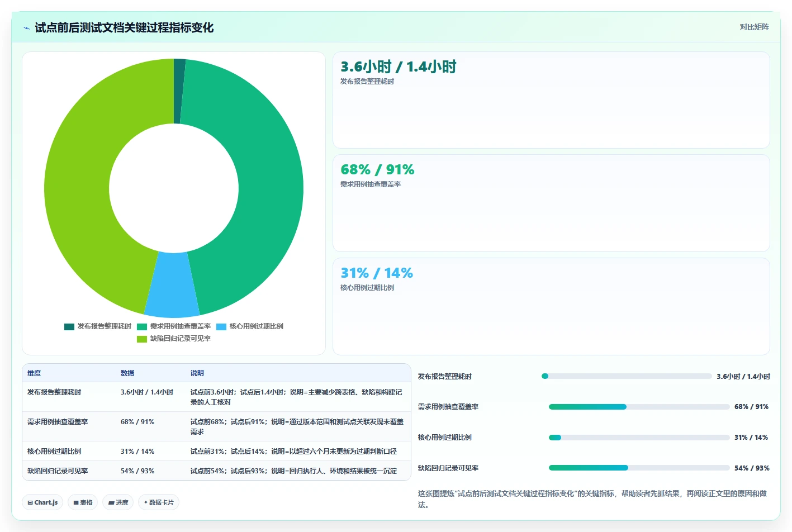Toggle the 缺陷回归记录可见率 legend swatch
This screenshot has width=792, height=532.
pyautogui.click(x=142, y=339)
